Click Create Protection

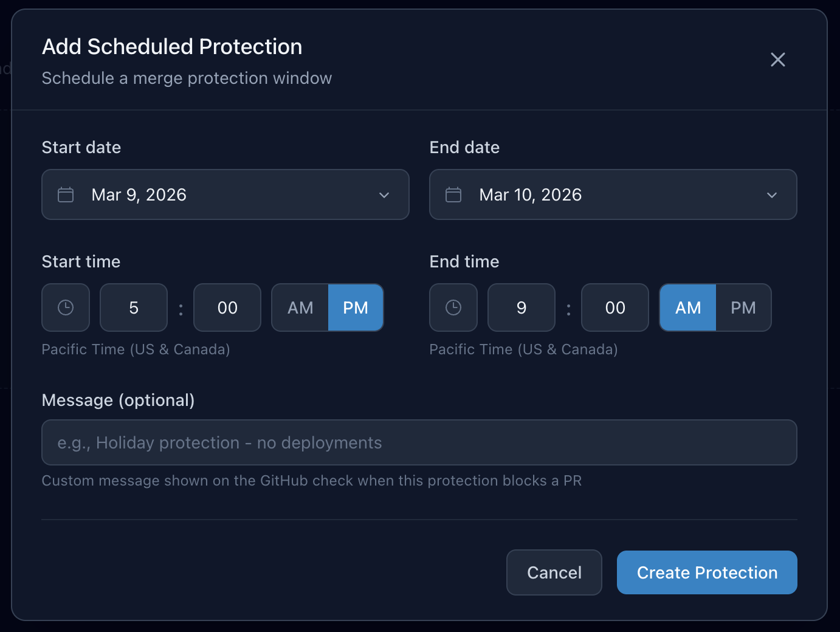706,572
